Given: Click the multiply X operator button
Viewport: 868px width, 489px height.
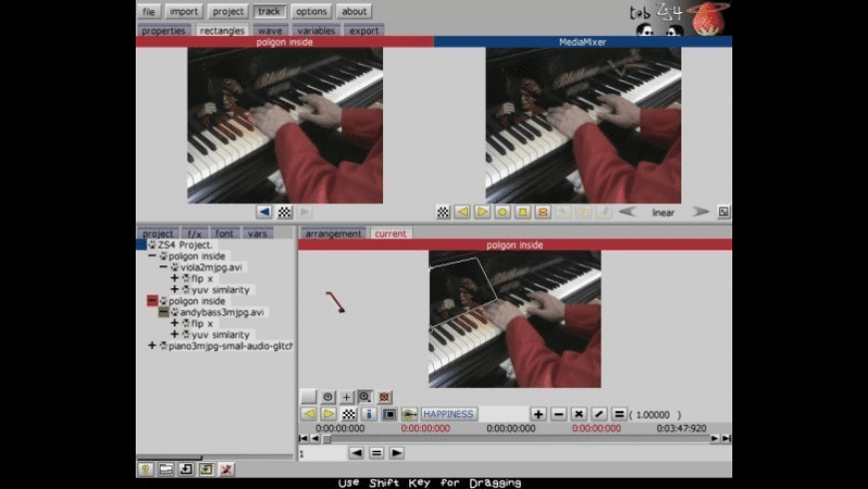Looking at the screenshot, I should pyautogui.click(x=579, y=414).
